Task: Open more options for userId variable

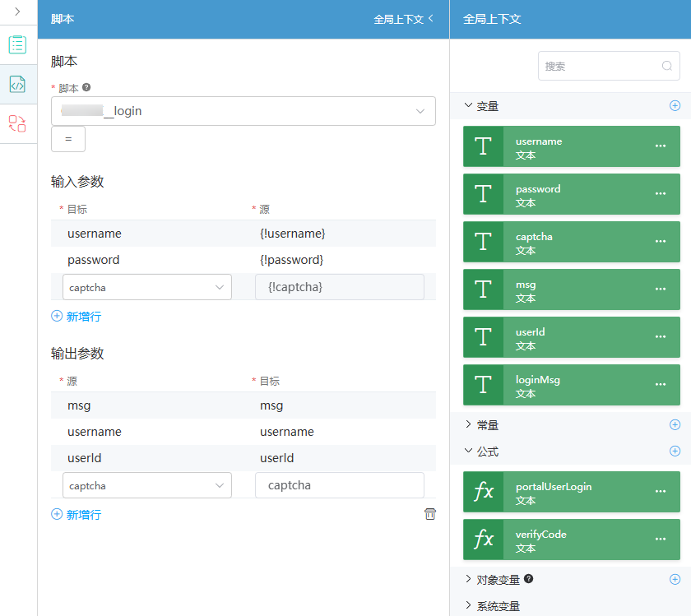Action: coord(660,336)
